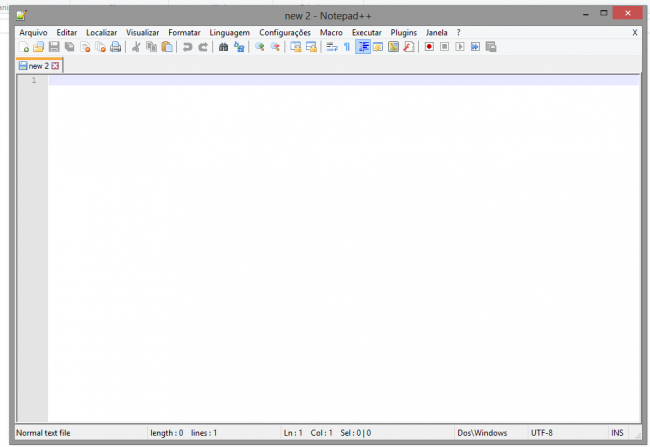The width and height of the screenshot is (650, 447).
Task: Click "Col : 1" in the status bar
Action: [x=322, y=433]
